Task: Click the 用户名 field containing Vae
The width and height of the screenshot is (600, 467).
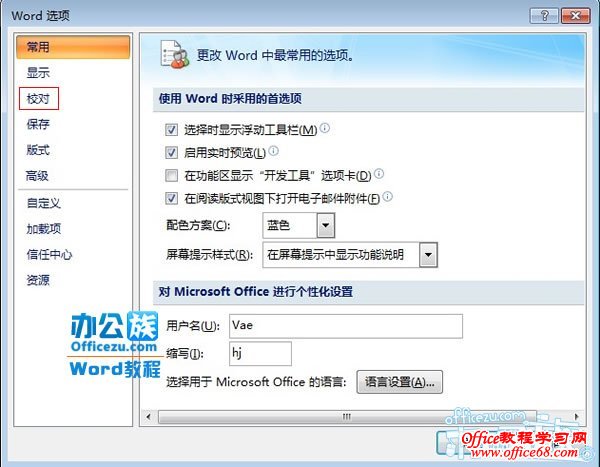Action: [346, 326]
